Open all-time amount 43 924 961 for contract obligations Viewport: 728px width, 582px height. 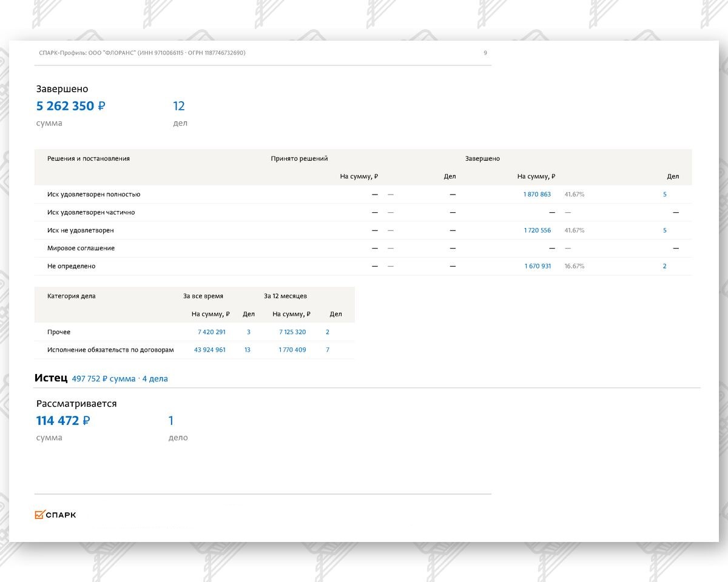pyautogui.click(x=209, y=350)
